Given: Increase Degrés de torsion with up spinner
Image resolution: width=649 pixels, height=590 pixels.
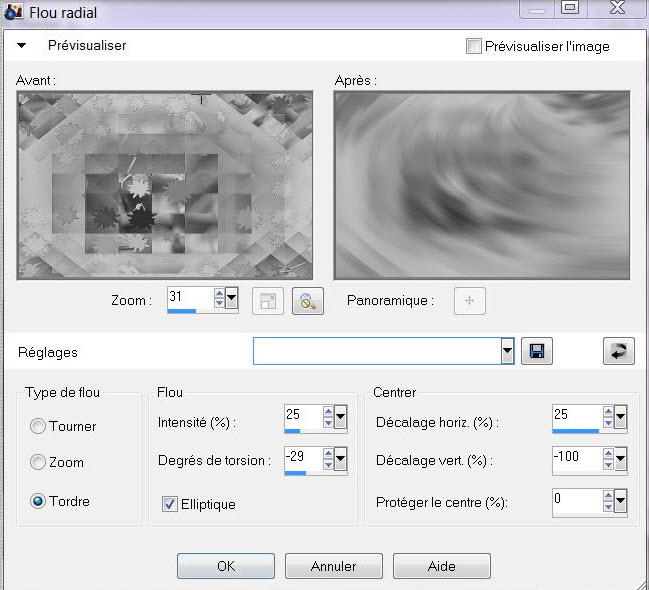Looking at the screenshot, I should tap(328, 453).
